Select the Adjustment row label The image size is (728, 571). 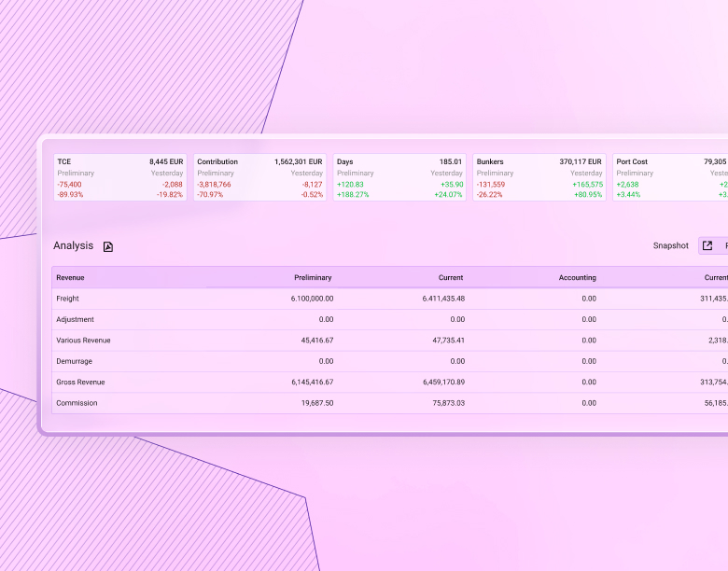point(75,319)
